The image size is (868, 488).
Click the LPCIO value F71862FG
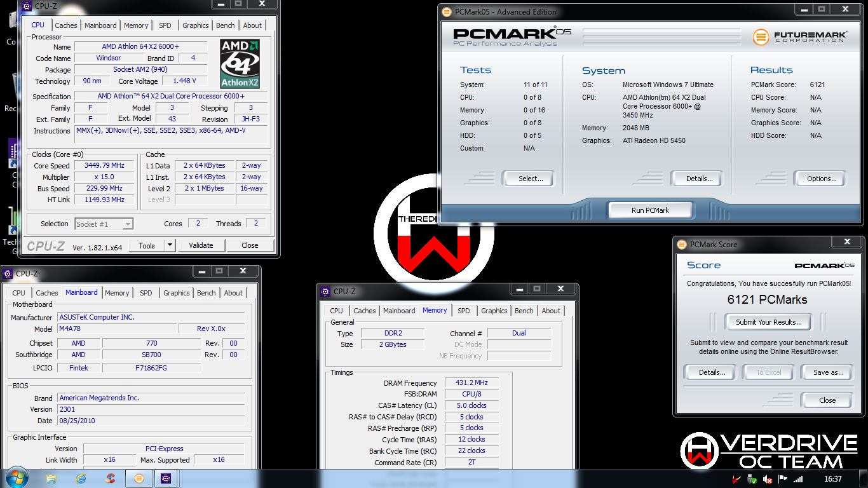click(x=151, y=367)
